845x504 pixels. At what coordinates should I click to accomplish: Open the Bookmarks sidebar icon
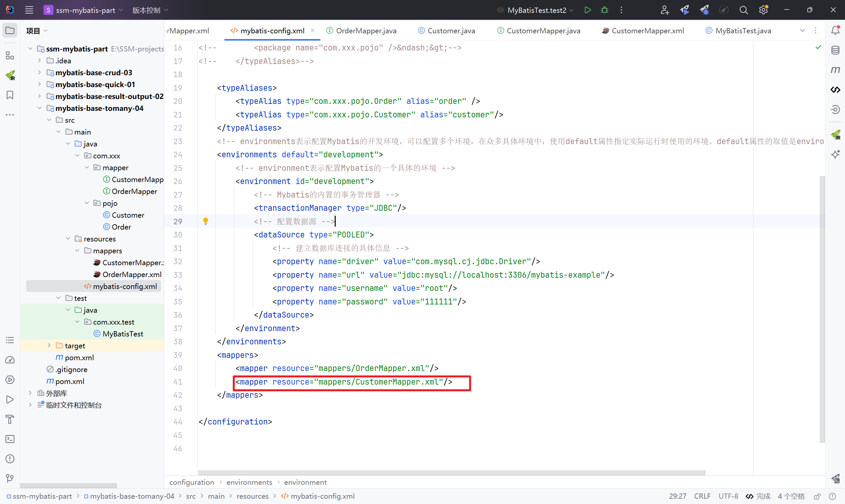(x=10, y=95)
